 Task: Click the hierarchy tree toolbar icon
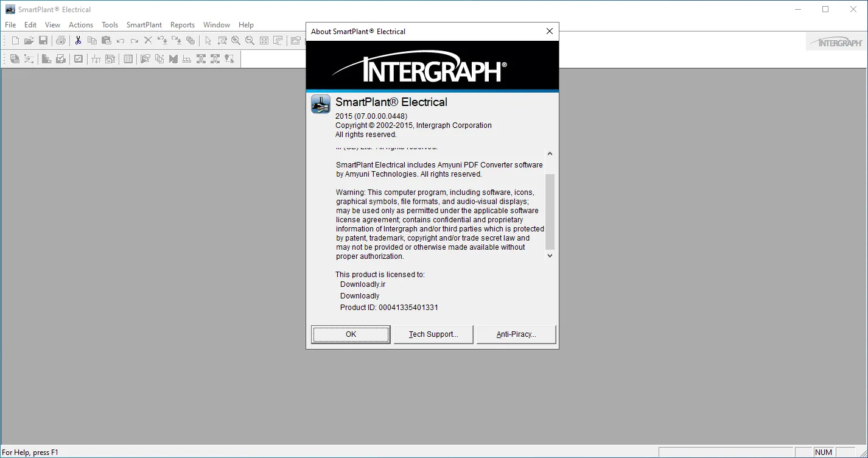[187, 59]
